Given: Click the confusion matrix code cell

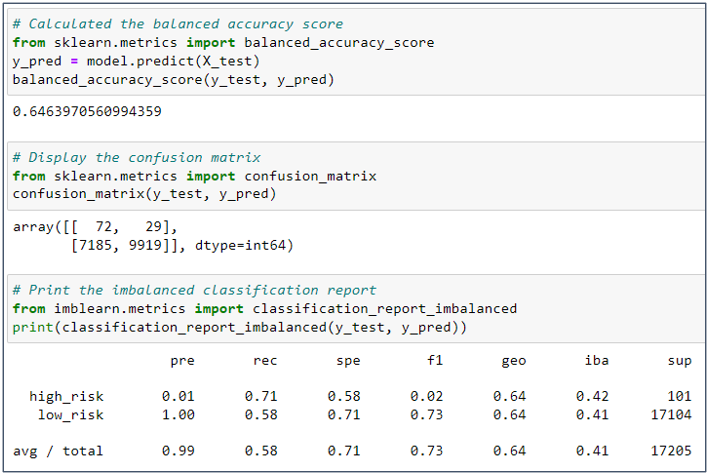Looking at the screenshot, I should point(357,176).
